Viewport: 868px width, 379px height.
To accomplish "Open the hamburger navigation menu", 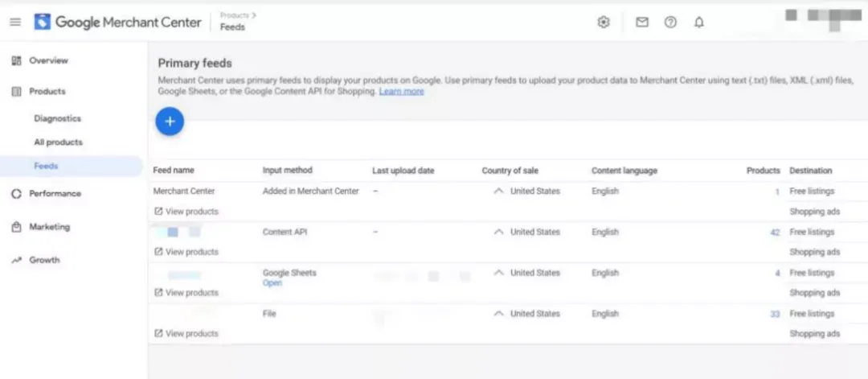I will point(15,23).
